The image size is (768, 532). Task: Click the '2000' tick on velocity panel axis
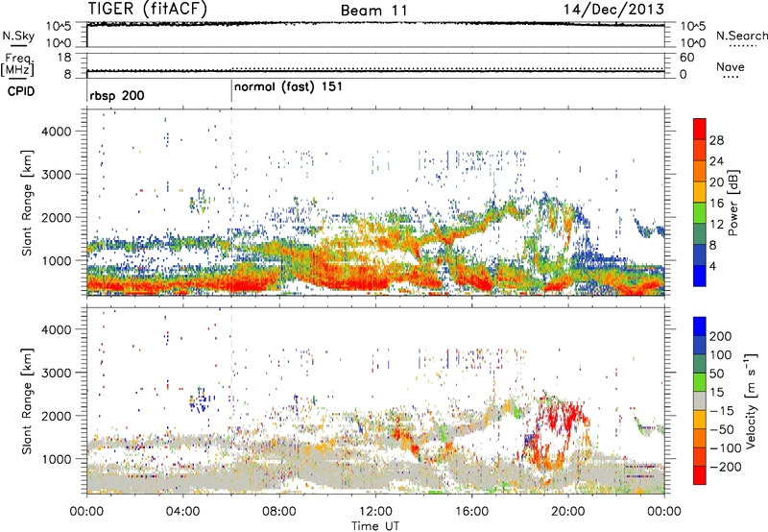point(57,416)
